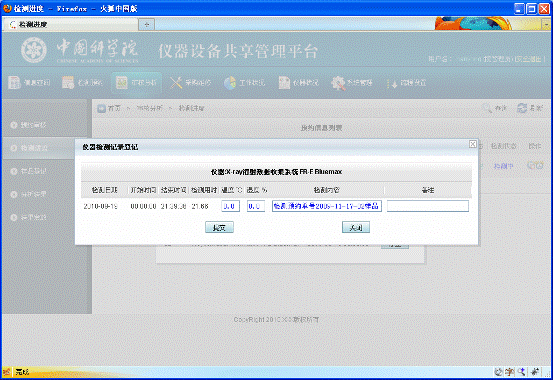Click the highlighted chart icon in nav bar
Image resolution: width=553 pixels, height=380 pixels.
122,83
